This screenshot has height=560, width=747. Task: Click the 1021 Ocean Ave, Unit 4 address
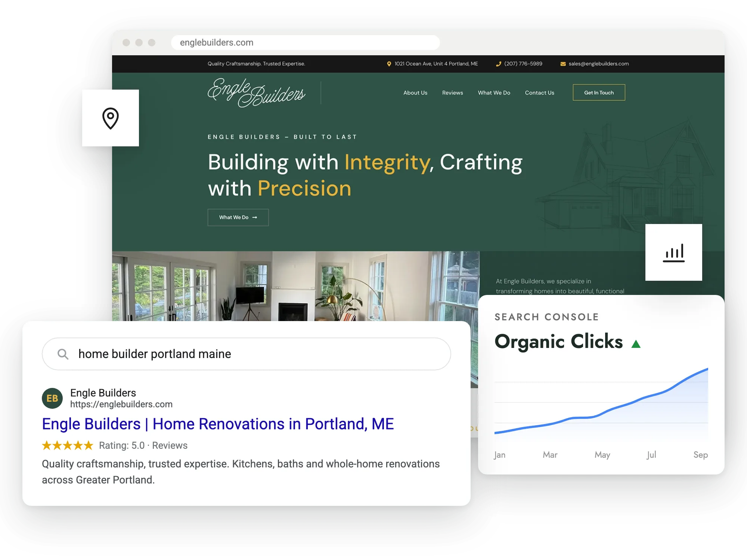coord(436,64)
